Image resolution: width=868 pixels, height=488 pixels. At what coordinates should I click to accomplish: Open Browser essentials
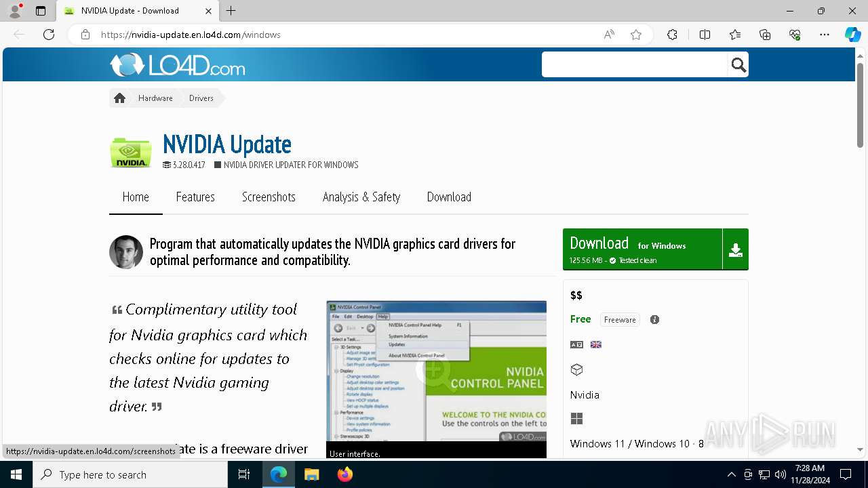(795, 35)
